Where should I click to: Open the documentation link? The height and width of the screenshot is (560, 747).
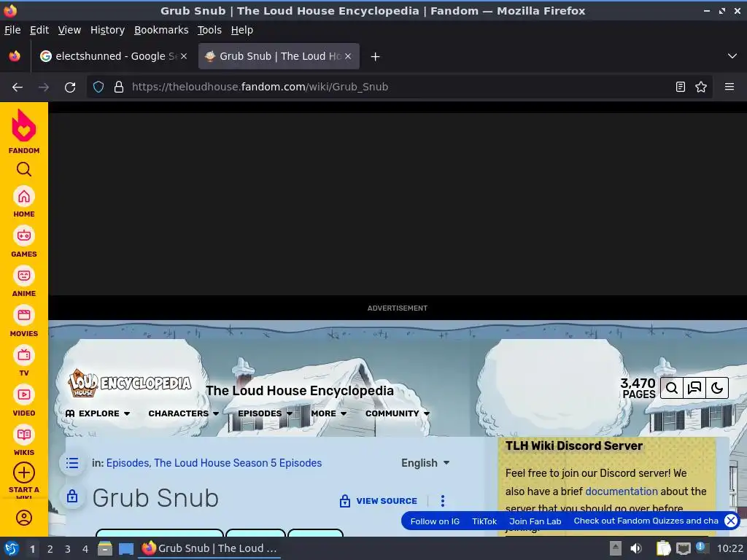pos(622,491)
